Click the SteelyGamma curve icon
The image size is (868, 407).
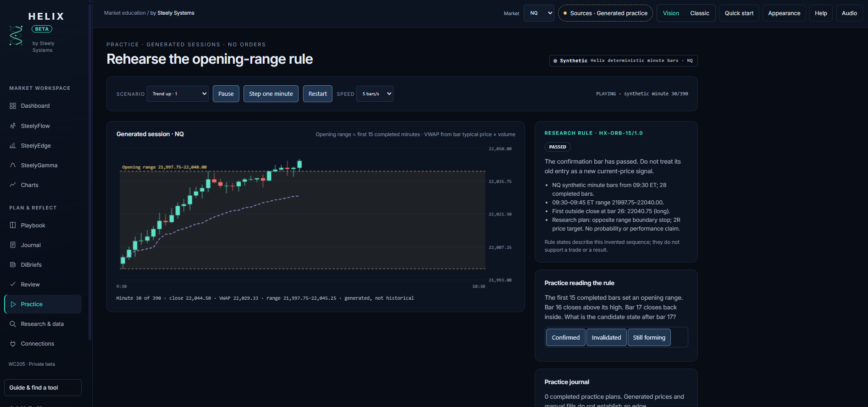point(13,165)
